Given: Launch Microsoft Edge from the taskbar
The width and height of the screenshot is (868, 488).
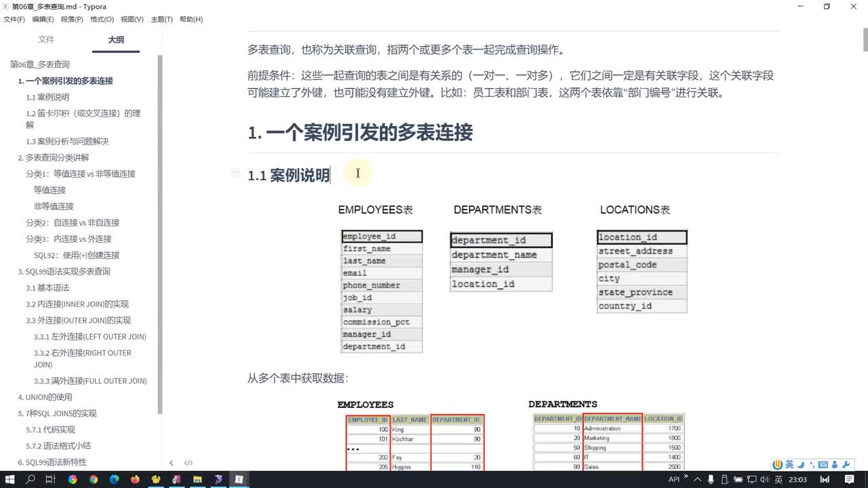Looking at the screenshot, I should [114, 479].
